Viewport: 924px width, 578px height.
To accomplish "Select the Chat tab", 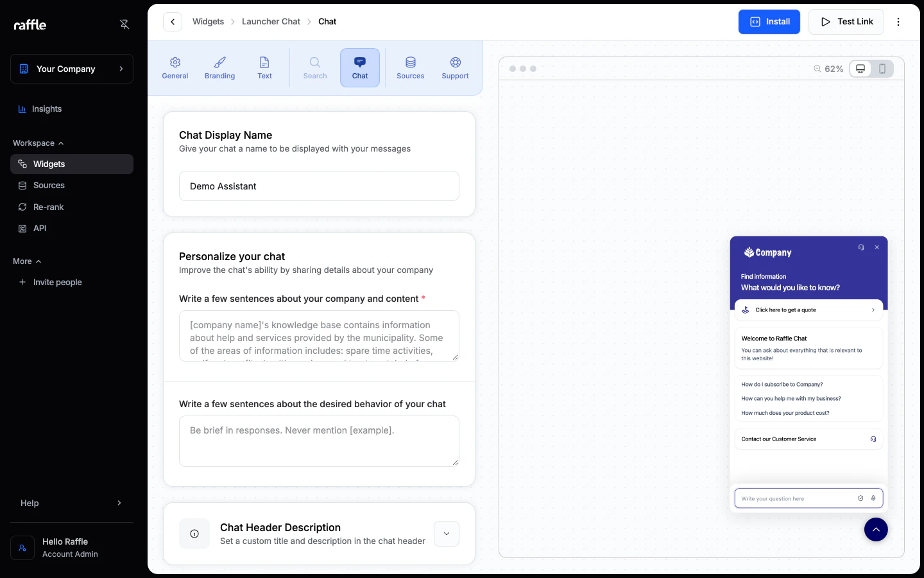I will click(360, 67).
